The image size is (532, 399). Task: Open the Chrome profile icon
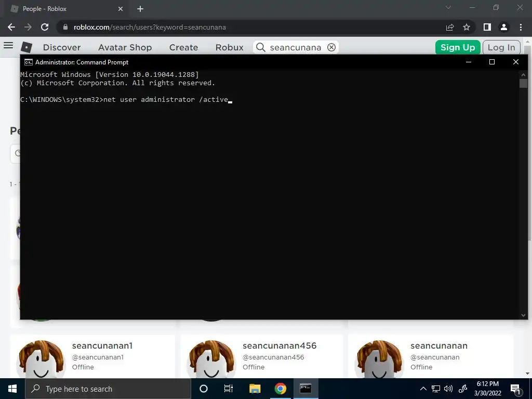click(504, 27)
